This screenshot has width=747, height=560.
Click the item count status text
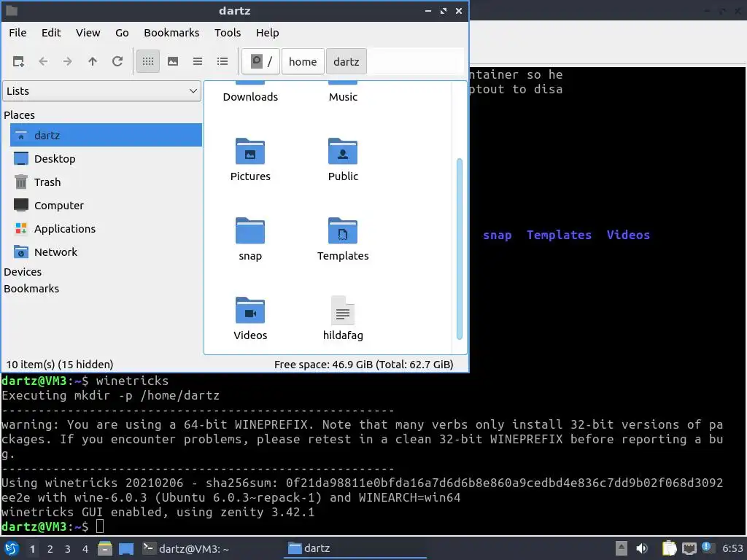tap(60, 365)
